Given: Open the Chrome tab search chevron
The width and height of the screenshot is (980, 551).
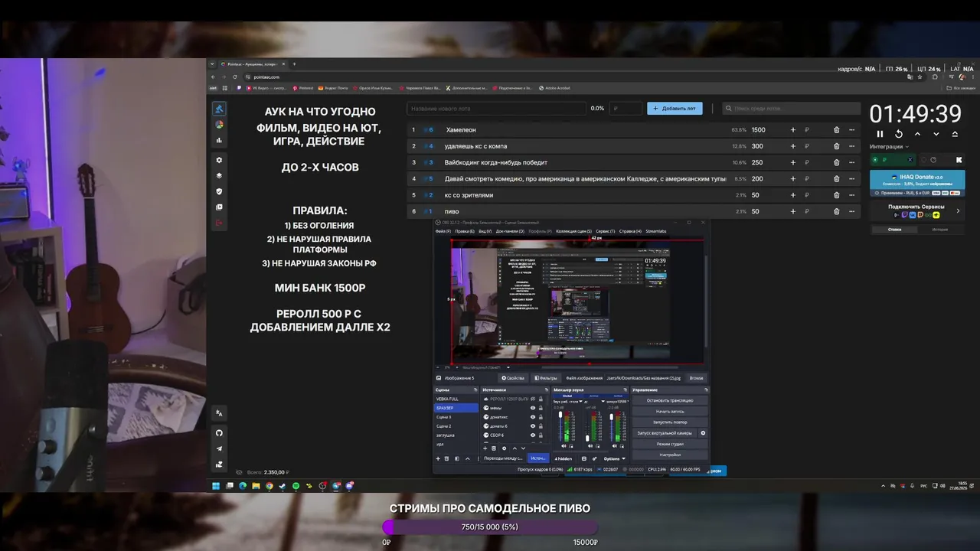Looking at the screenshot, I should click(x=212, y=64).
